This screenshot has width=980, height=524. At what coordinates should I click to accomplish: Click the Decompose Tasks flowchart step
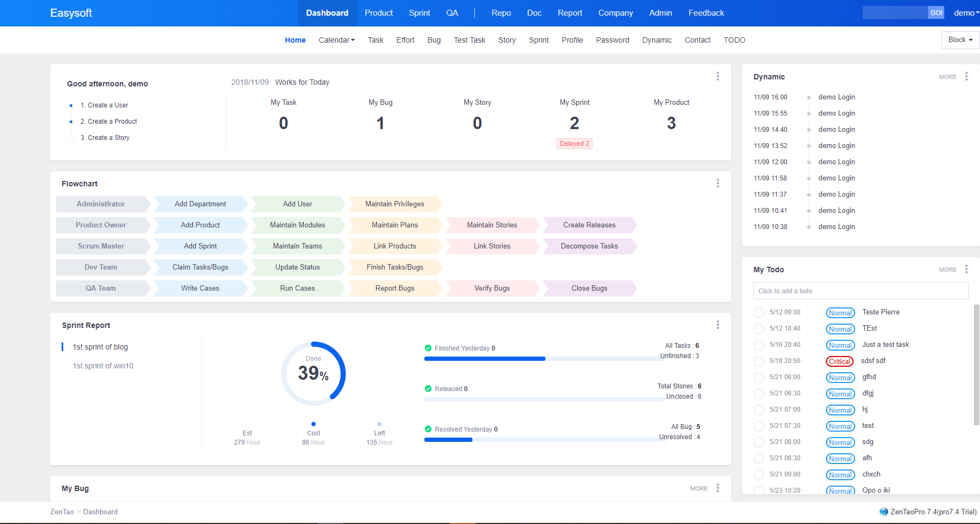[590, 246]
